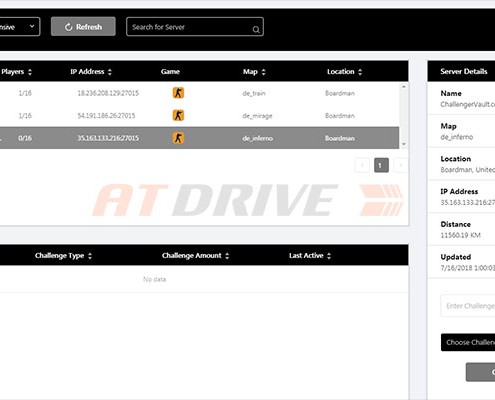495x400 pixels.
Task: Open the Choose Challenge dropdown
Action: [468, 342]
